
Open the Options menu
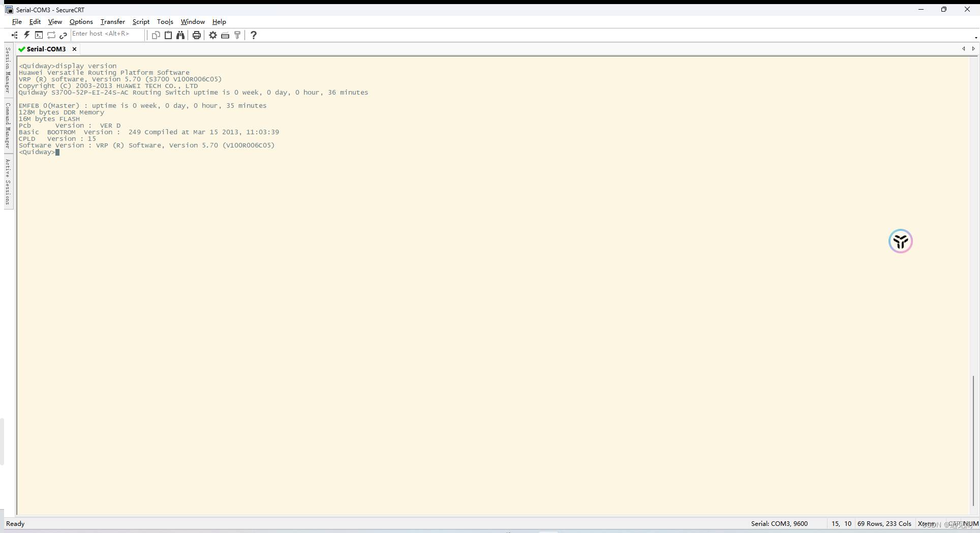(81, 22)
